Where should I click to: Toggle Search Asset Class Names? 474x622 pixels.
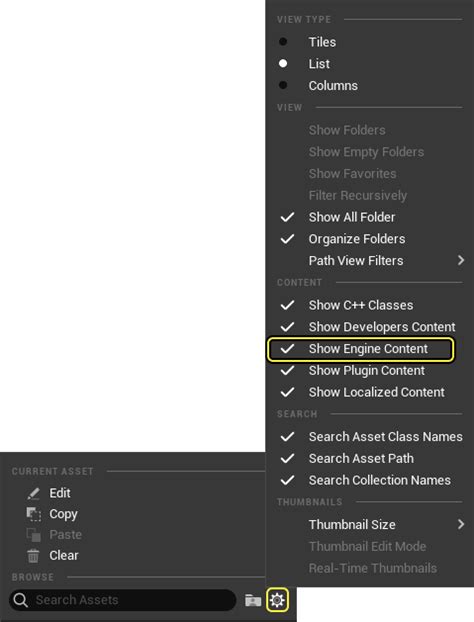[x=370, y=437]
